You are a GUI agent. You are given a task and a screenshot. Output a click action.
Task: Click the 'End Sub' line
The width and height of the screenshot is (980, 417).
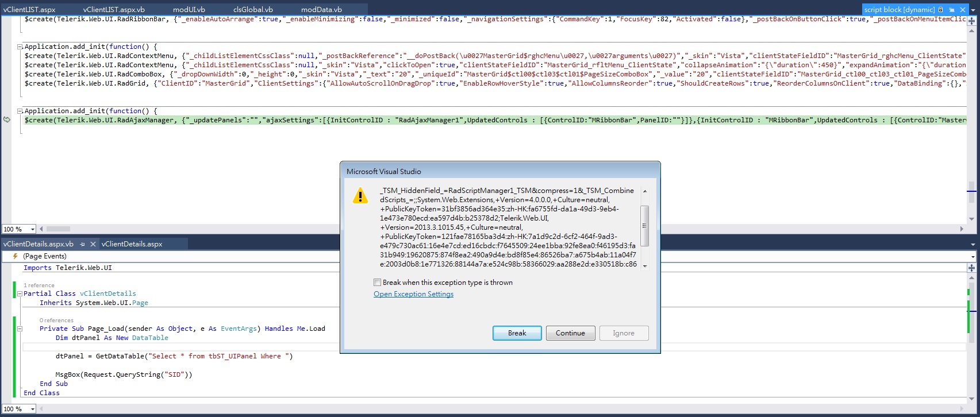click(x=53, y=384)
